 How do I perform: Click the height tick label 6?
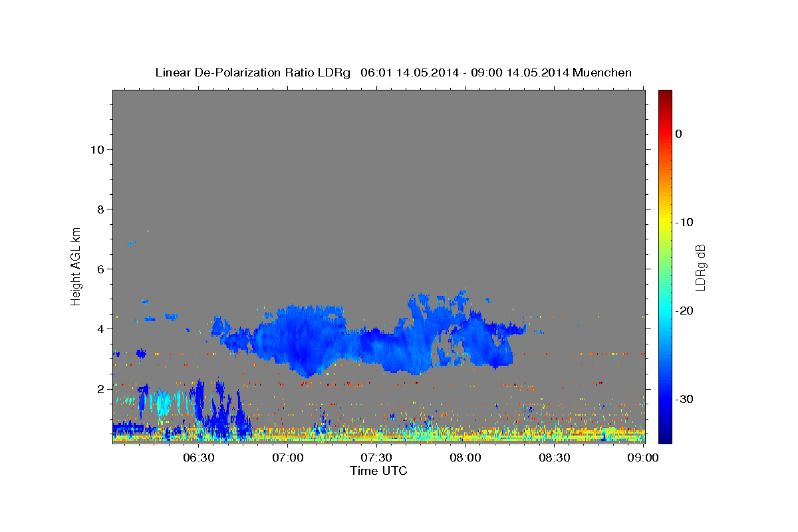(x=100, y=269)
